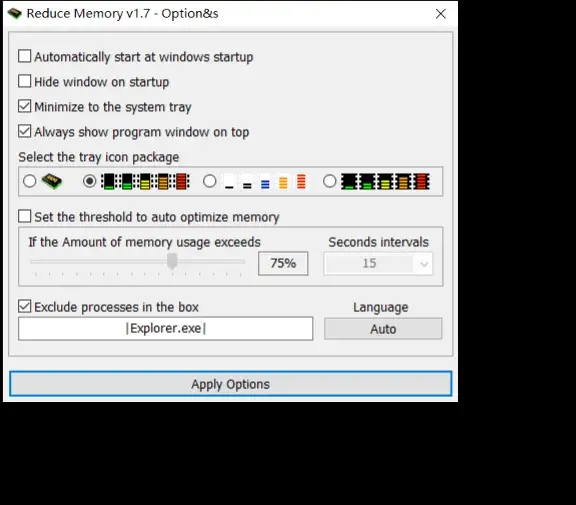
Task: Select black solid bars tray icon radio
Action: pyautogui.click(x=330, y=181)
